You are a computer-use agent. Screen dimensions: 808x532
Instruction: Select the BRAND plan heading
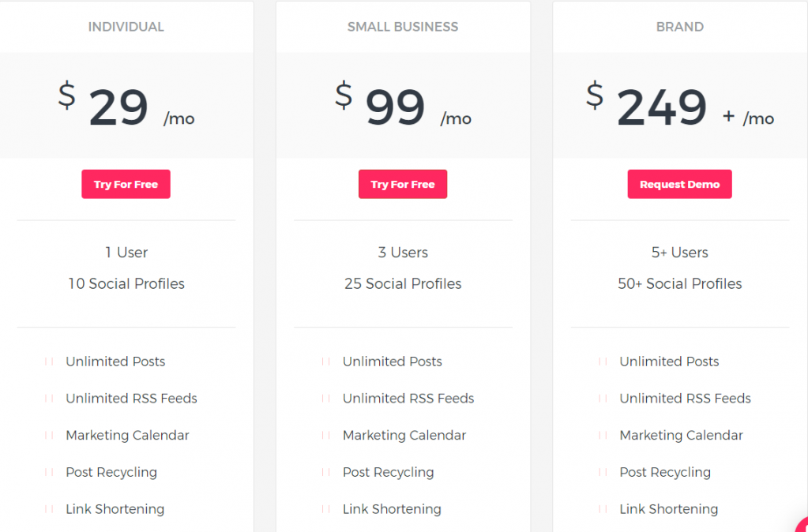pos(680,27)
